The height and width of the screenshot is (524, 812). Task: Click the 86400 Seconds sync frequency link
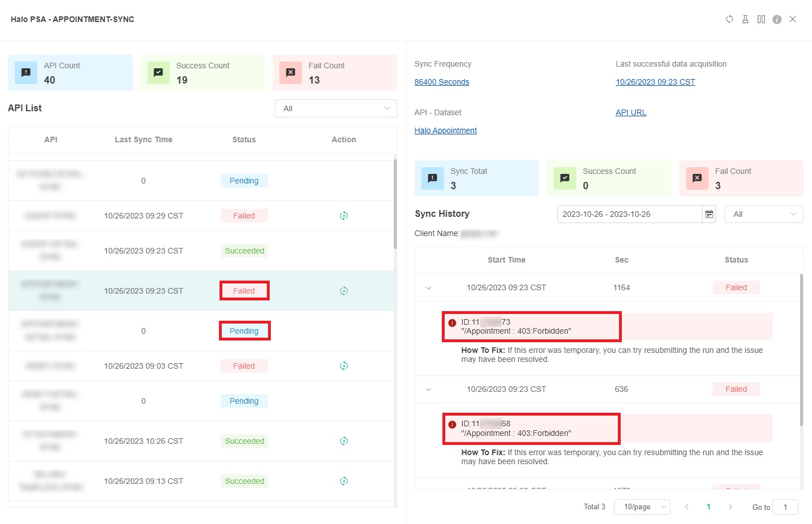[441, 82]
